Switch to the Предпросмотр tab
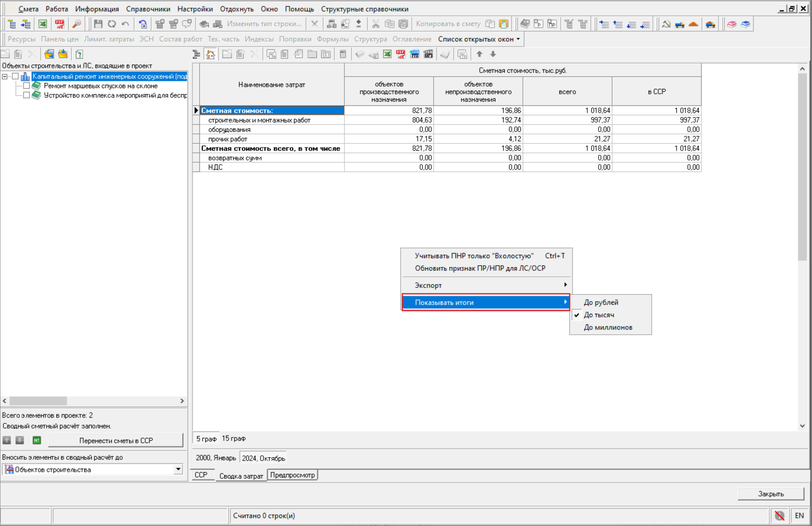 (292, 475)
